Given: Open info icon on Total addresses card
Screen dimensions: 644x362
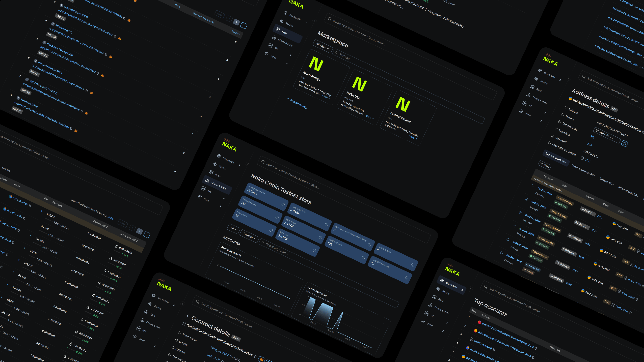Looking at the screenshot, I should pyautogui.click(x=277, y=217).
